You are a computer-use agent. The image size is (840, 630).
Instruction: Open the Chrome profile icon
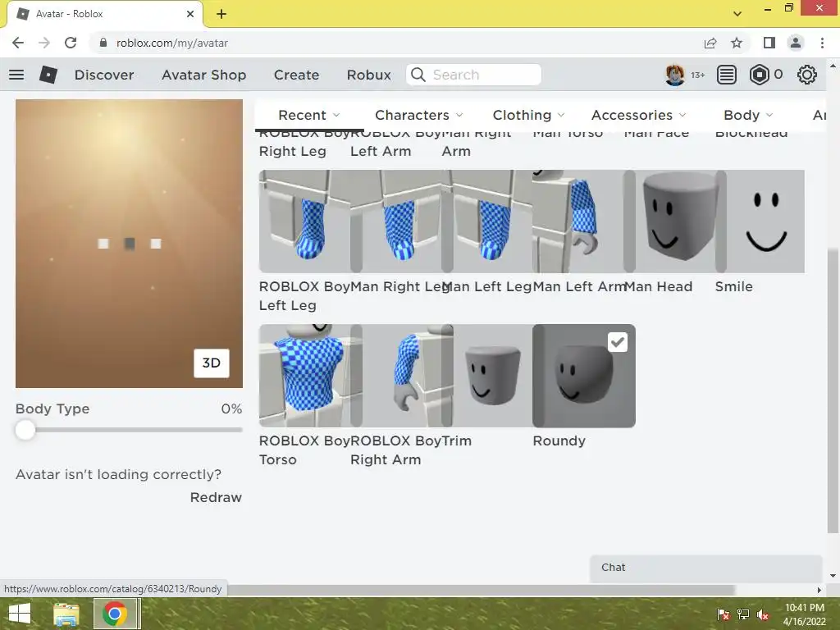(x=796, y=43)
